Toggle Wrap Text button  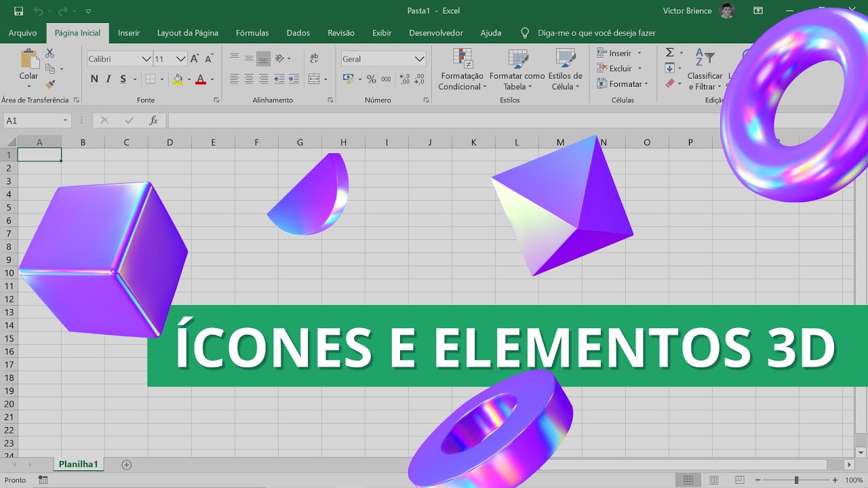pos(314,59)
